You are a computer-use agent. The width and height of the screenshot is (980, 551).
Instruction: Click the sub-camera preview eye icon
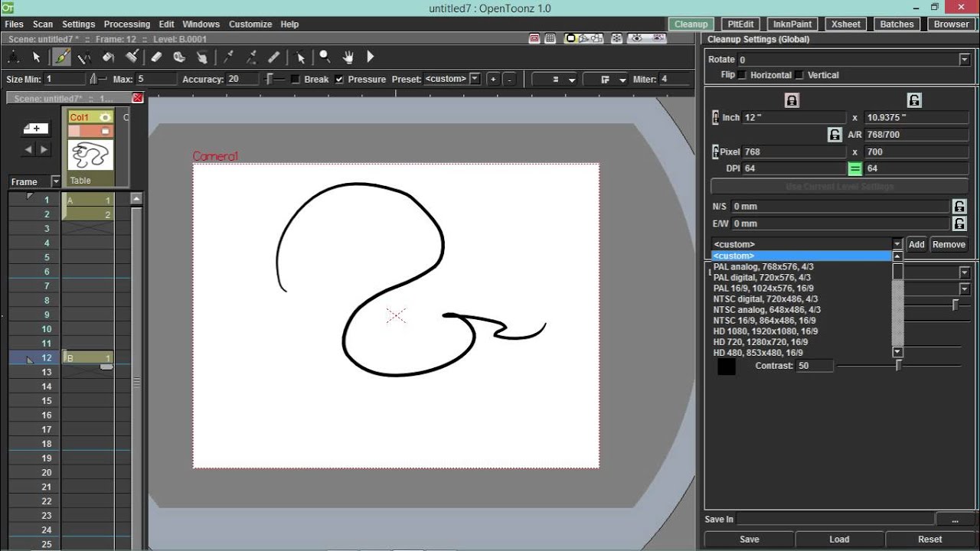658,38
